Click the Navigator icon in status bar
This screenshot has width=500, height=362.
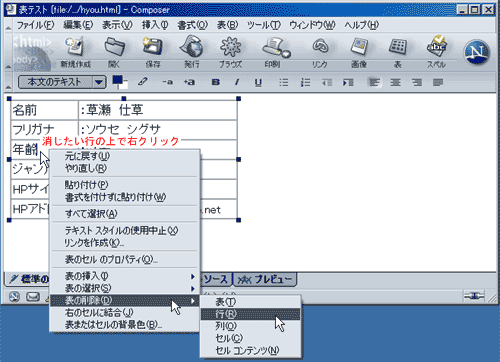pyautogui.click(x=14, y=296)
